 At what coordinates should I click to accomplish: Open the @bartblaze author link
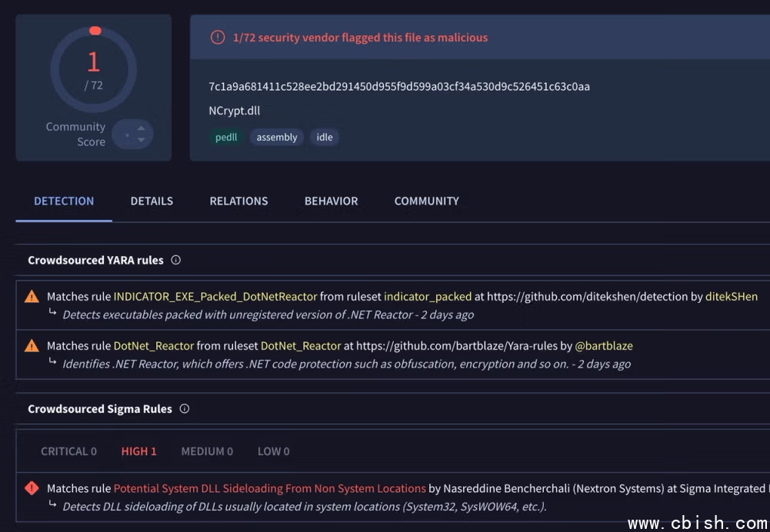604,346
